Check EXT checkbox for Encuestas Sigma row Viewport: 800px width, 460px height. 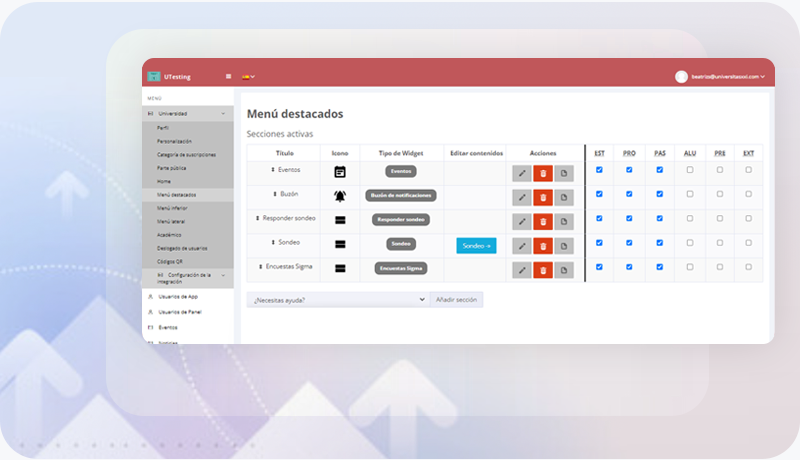click(749, 267)
